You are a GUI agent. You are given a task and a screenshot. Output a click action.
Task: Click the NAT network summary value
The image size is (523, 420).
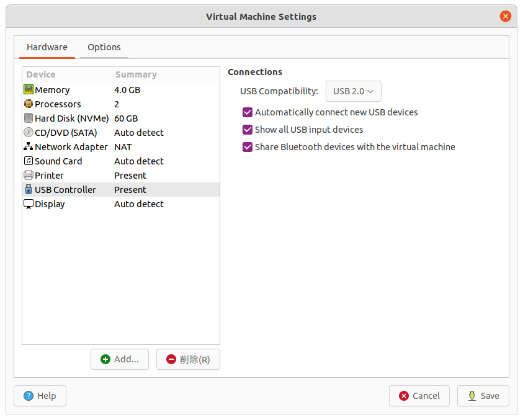(x=123, y=147)
